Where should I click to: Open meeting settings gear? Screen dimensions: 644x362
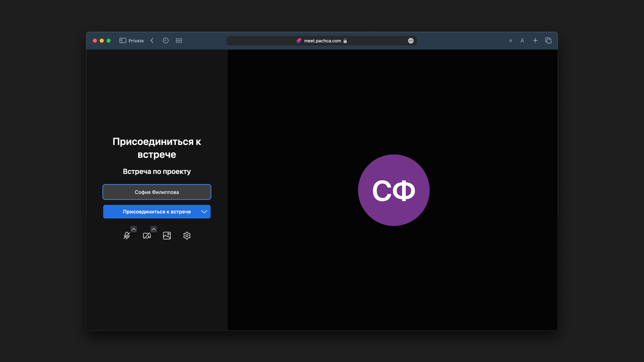[187, 236]
